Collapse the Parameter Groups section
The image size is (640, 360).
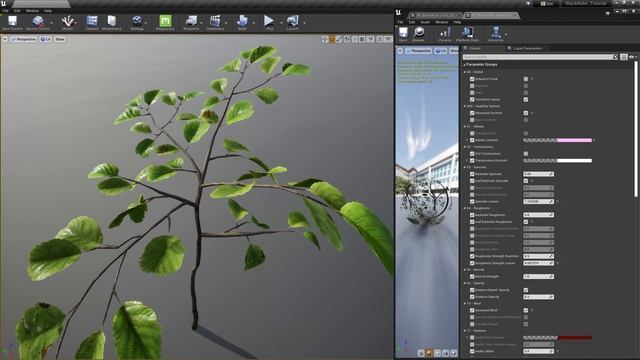point(464,65)
